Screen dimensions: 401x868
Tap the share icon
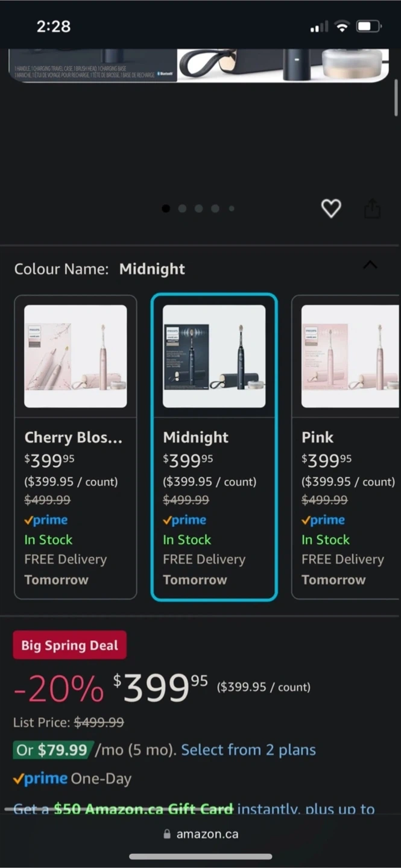click(x=373, y=209)
